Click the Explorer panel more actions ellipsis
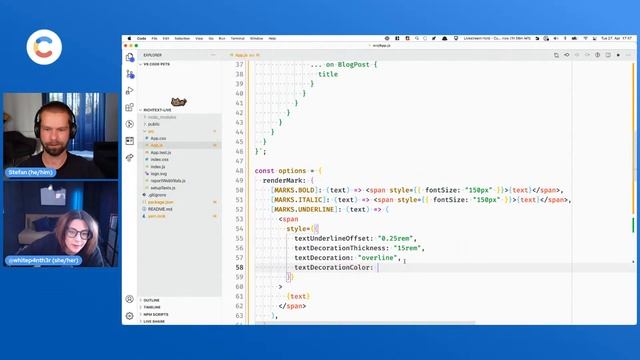Image resolution: width=640 pixels, height=360 pixels. click(213, 55)
